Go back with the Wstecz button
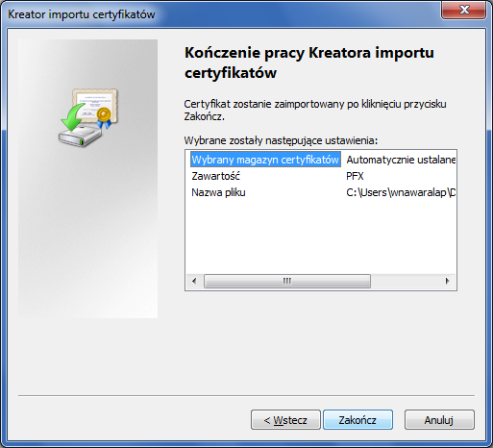This screenshot has width=493, height=448. pos(285,420)
